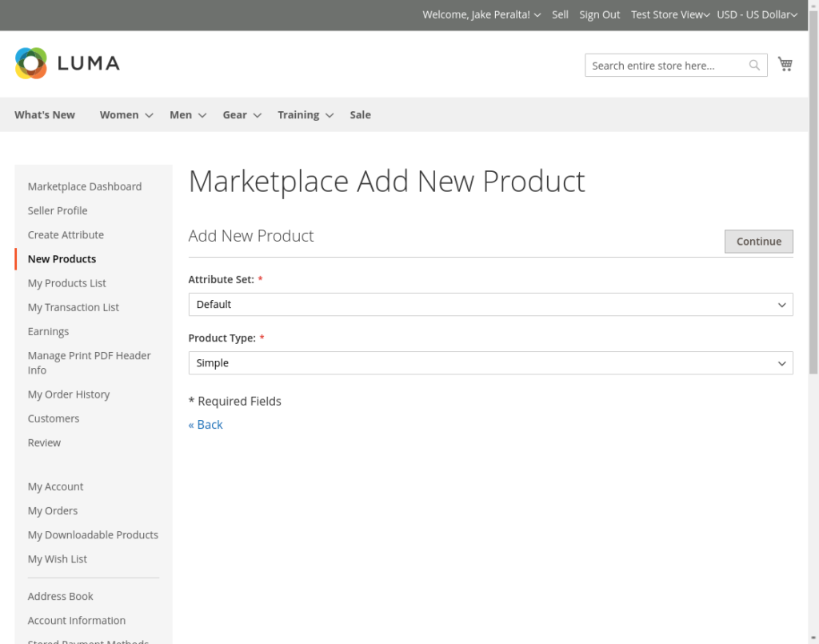
Task: Click the Sign Out link
Action: 600,14
